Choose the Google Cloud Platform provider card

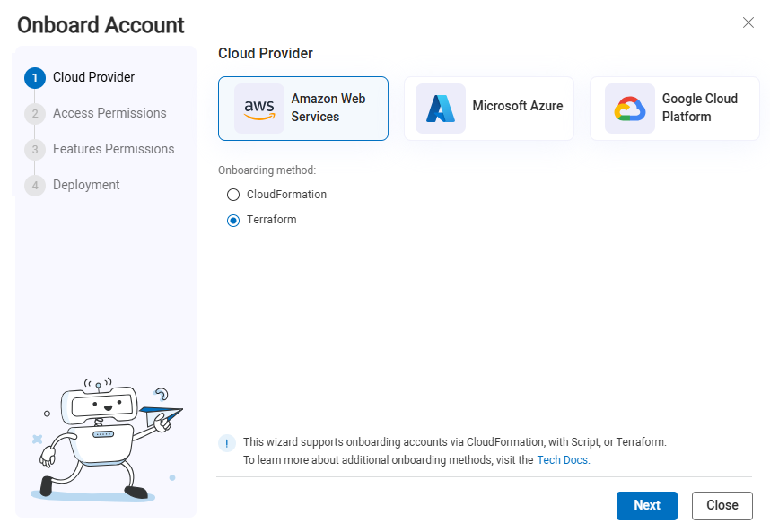coord(675,109)
